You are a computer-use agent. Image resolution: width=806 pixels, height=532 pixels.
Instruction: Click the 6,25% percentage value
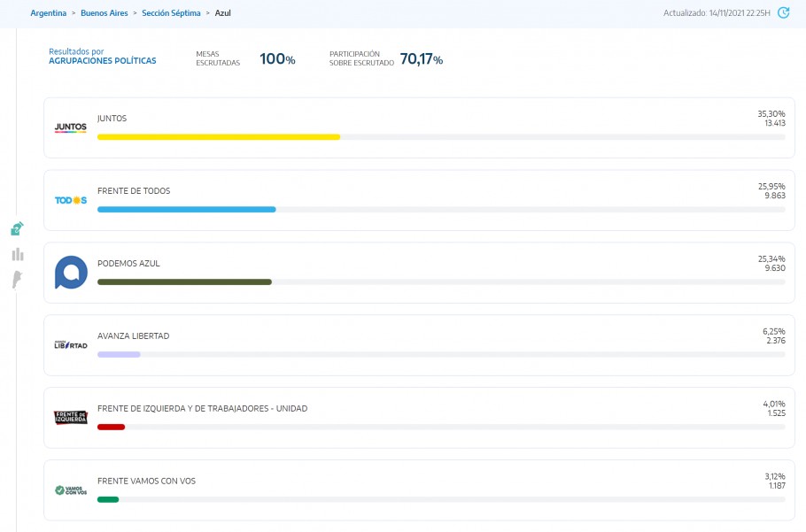[774, 332]
